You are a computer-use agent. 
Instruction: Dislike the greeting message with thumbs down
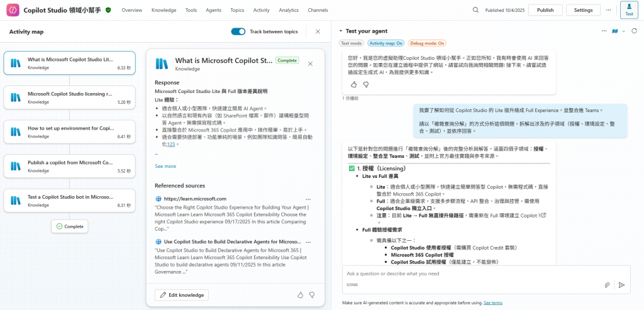(x=366, y=84)
